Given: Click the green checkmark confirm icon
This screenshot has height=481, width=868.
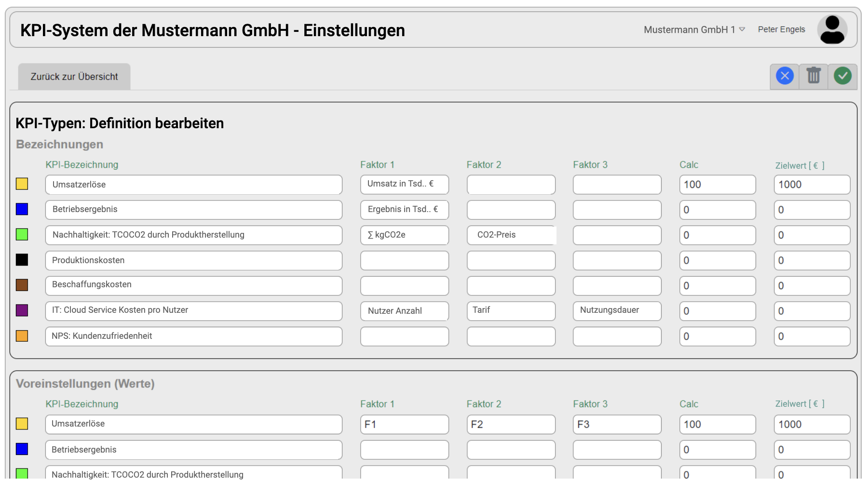Looking at the screenshot, I should (x=842, y=76).
